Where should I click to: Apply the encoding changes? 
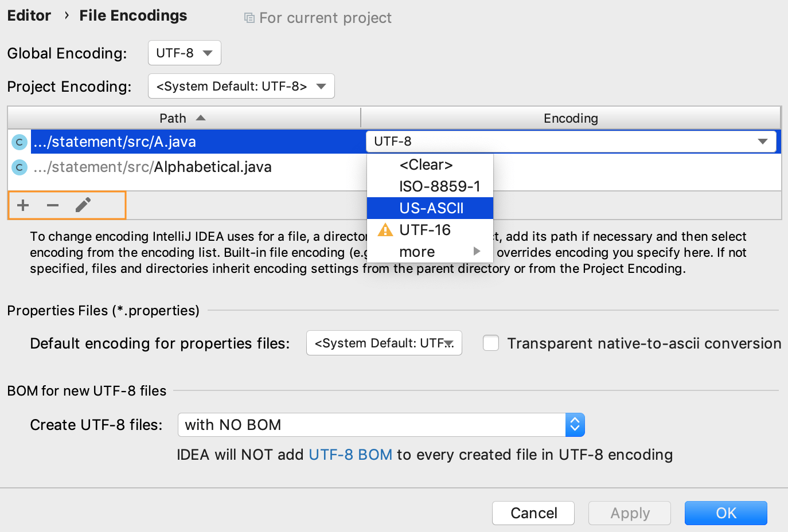tap(629, 513)
